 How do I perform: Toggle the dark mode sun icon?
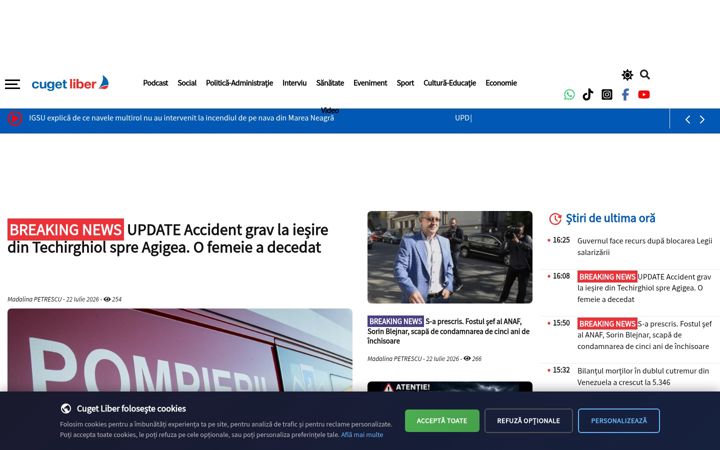pos(627,75)
